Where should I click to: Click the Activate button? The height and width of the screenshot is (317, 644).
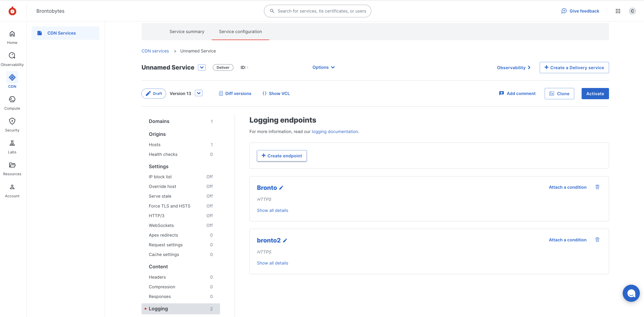point(595,94)
